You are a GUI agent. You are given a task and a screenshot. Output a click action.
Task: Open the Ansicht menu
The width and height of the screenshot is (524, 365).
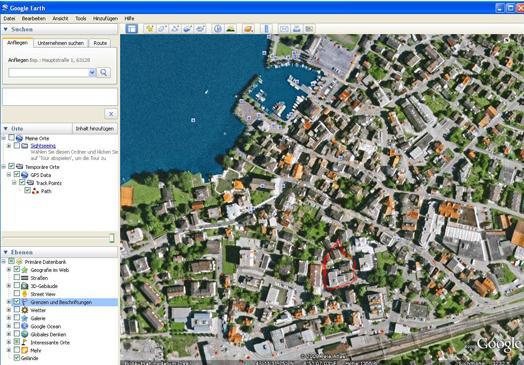(x=60, y=19)
